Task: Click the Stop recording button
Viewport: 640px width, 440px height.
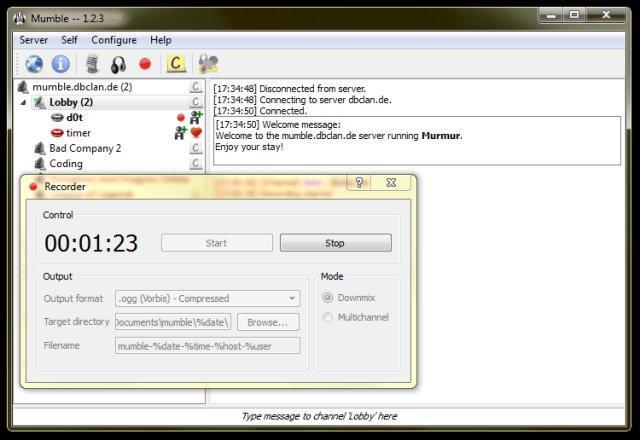Action: coord(336,243)
